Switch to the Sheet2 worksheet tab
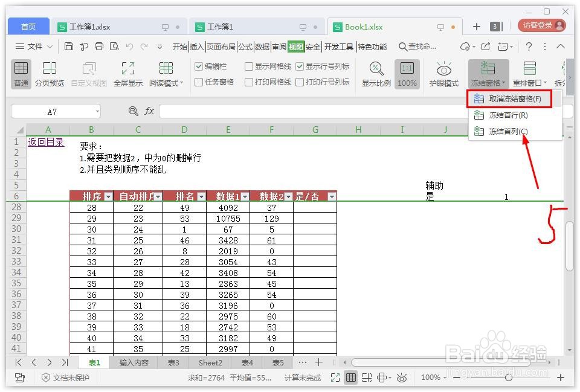 [210, 362]
